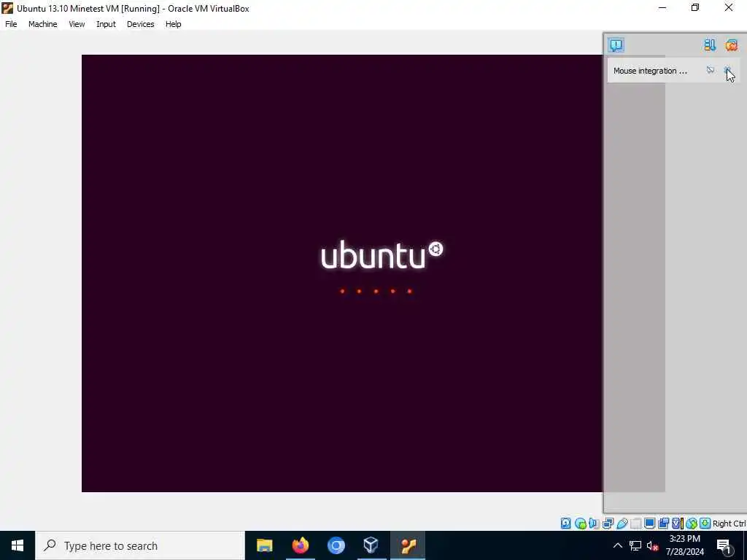Click the keyboard capture status icon
The height and width of the screenshot is (560, 747).
click(705, 524)
